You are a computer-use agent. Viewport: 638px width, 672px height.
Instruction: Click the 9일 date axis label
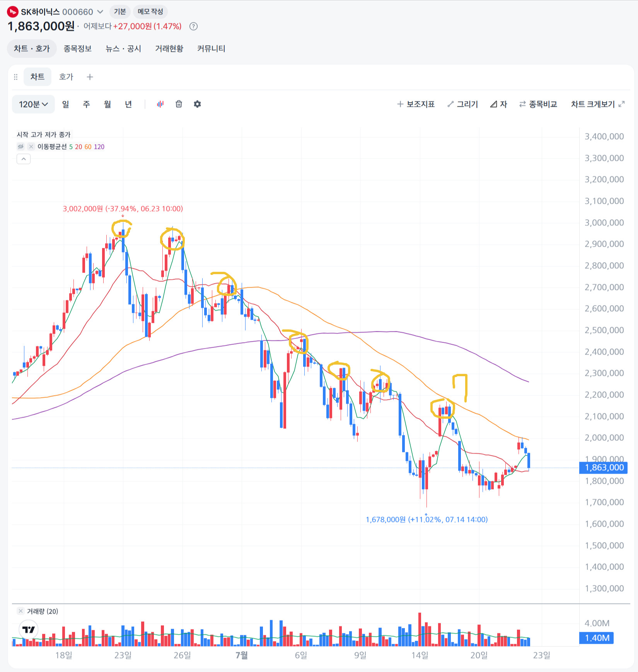click(360, 655)
